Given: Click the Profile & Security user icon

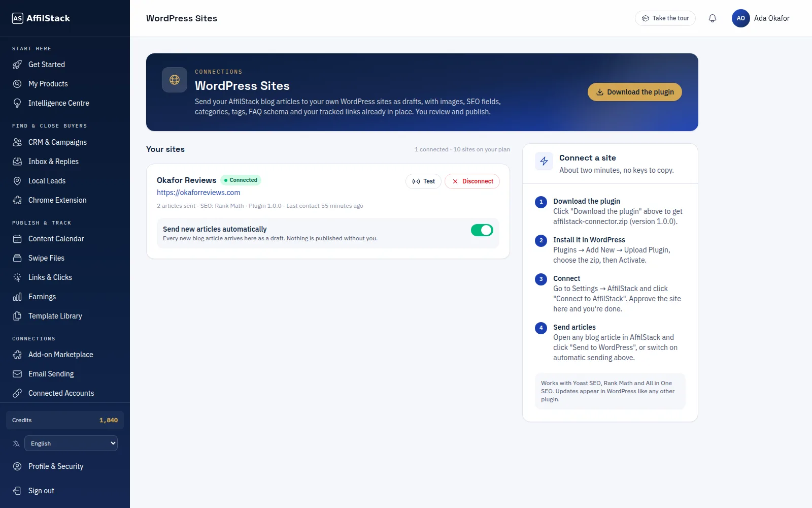Looking at the screenshot, I should coord(17,466).
